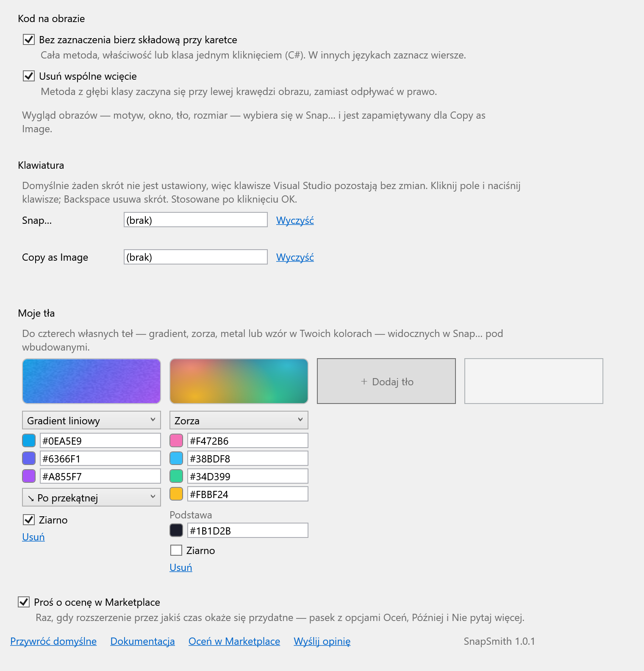Click dark Podstawa swatch for #1B1D2B

click(176, 530)
